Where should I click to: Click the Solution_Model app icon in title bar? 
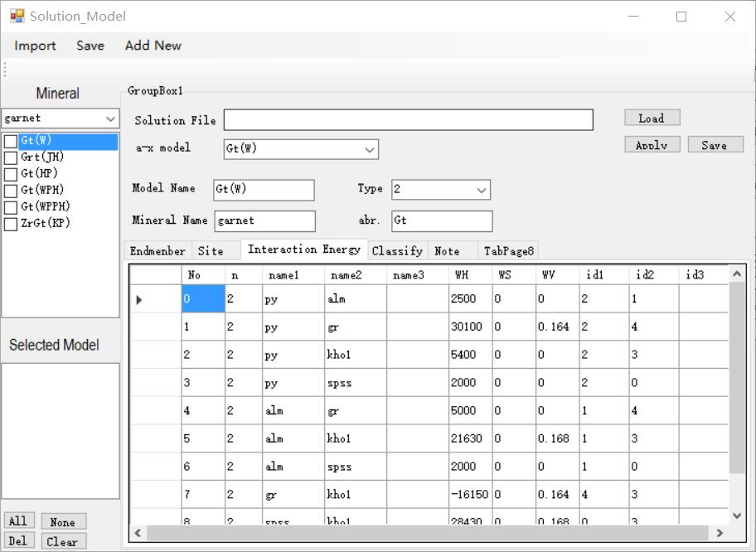(x=17, y=16)
